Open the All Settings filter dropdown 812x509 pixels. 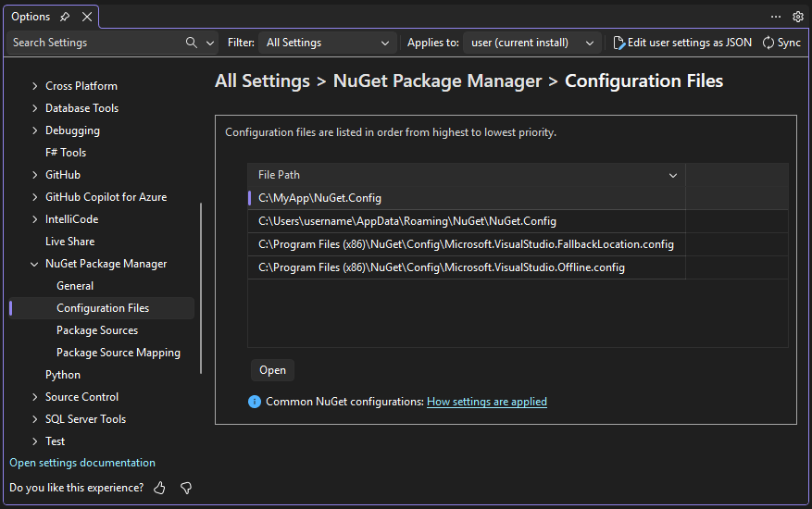tap(327, 43)
